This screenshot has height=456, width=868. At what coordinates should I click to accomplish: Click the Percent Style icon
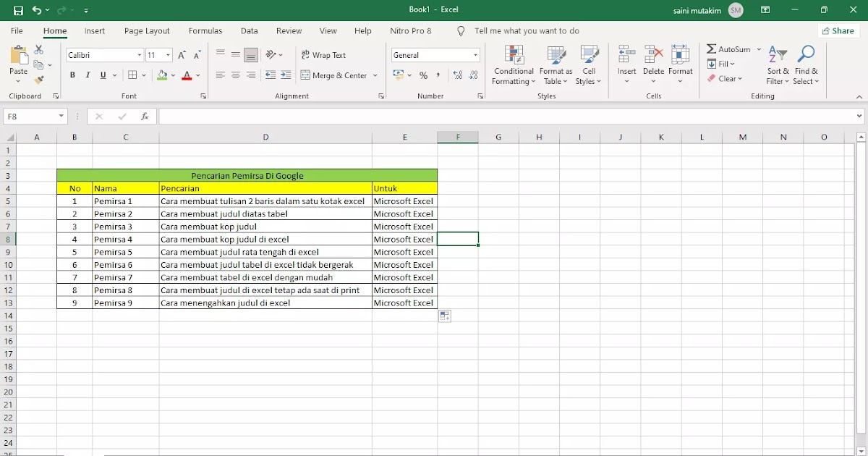click(423, 75)
